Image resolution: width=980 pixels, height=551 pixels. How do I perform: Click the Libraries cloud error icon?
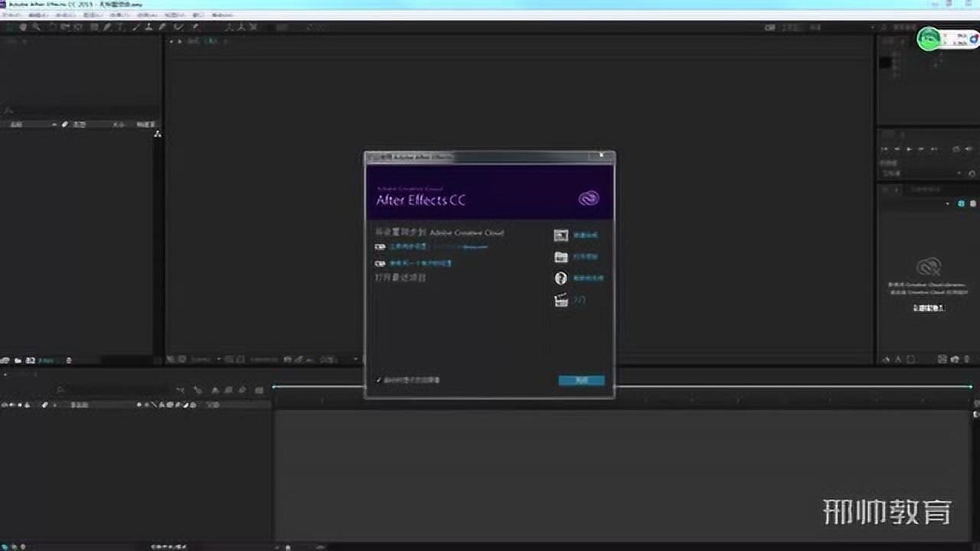pos(928,267)
